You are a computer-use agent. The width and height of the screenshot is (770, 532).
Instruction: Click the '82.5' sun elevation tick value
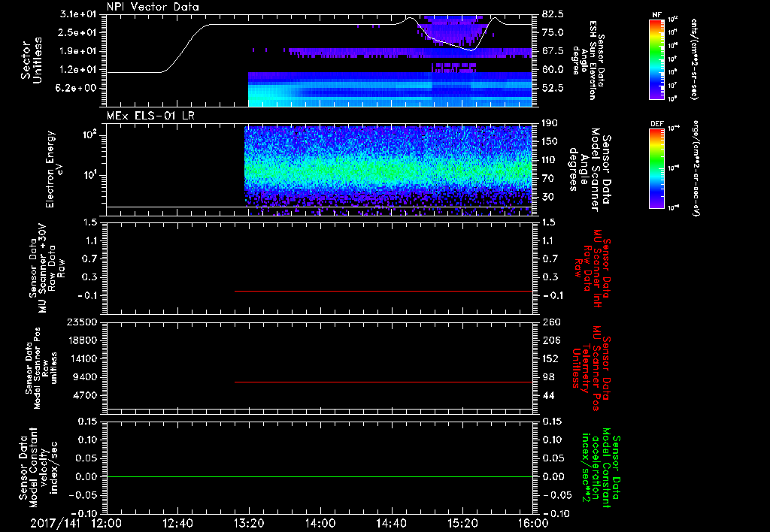(553, 14)
